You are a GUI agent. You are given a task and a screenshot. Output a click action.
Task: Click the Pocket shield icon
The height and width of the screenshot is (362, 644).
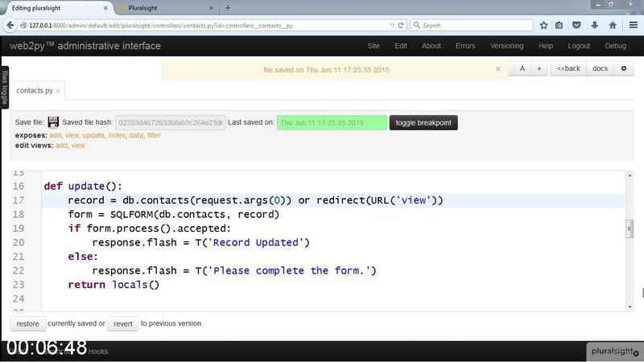tap(576, 26)
